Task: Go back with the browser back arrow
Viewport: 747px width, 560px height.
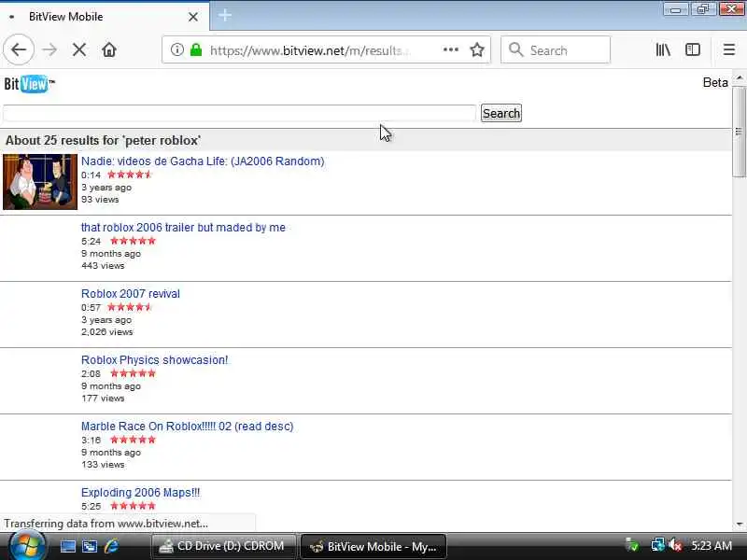Action: coord(19,49)
